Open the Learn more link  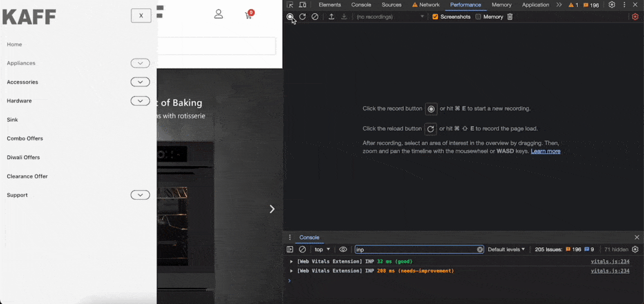tap(545, 151)
